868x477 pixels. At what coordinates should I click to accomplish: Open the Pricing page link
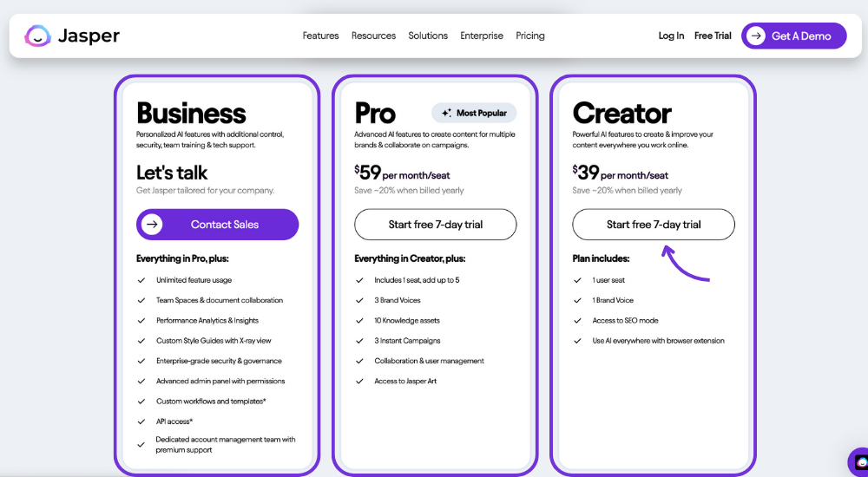click(x=530, y=36)
